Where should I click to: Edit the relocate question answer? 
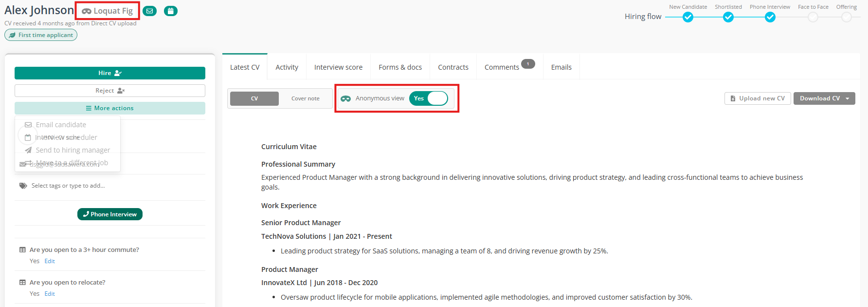(x=50, y=294)
